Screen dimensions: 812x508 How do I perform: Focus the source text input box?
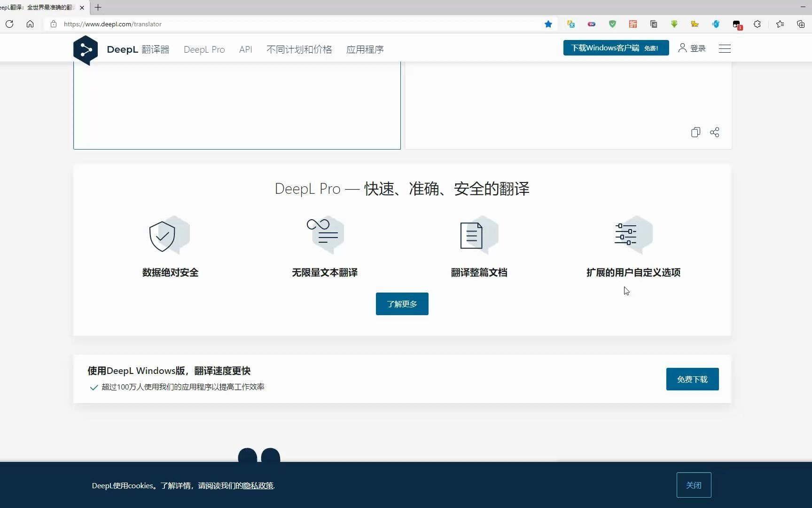coord(237,105)
